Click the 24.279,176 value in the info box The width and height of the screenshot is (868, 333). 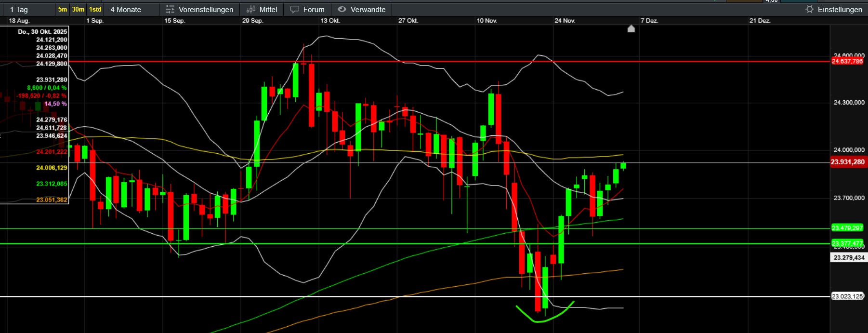tap(52, 120)
